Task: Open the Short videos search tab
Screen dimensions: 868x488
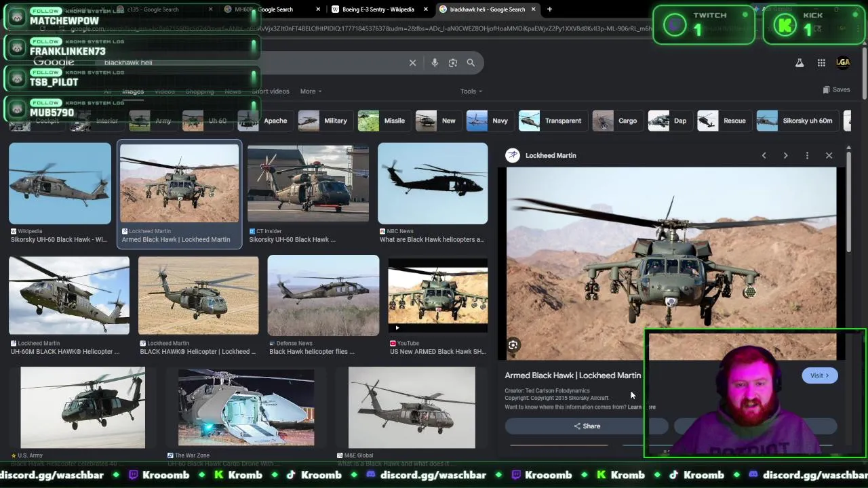Action: pos(271,91)
